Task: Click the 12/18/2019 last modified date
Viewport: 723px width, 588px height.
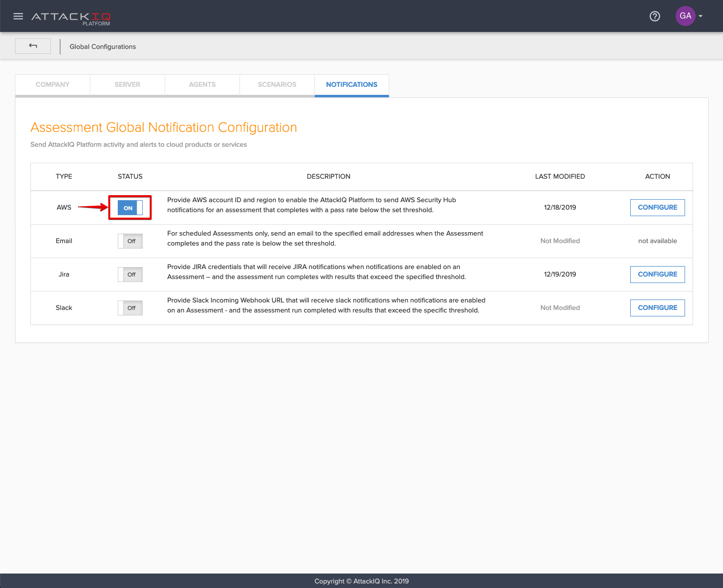Action: (x=560, y=207)
